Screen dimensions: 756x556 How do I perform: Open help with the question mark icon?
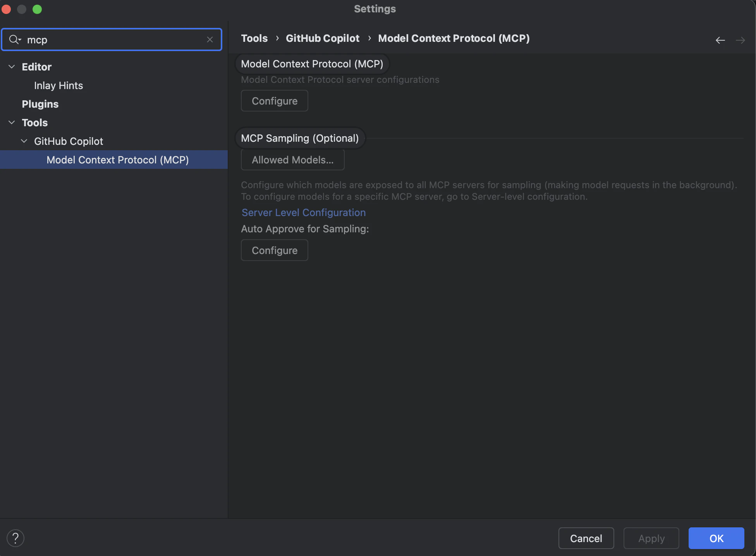pyautogui.click(x=15, y=538)
